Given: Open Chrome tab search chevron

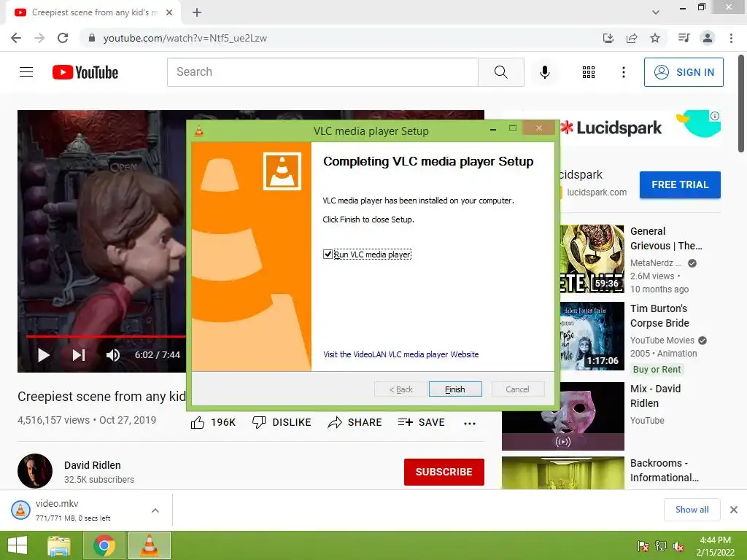Looking at the screenshot, I should pos(656,12).
